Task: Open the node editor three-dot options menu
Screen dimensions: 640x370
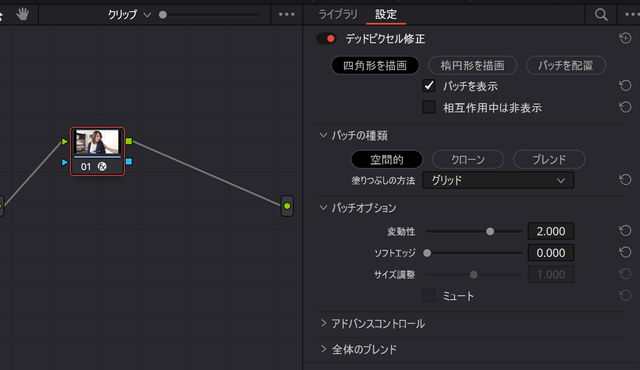Action: pos(287,15)
